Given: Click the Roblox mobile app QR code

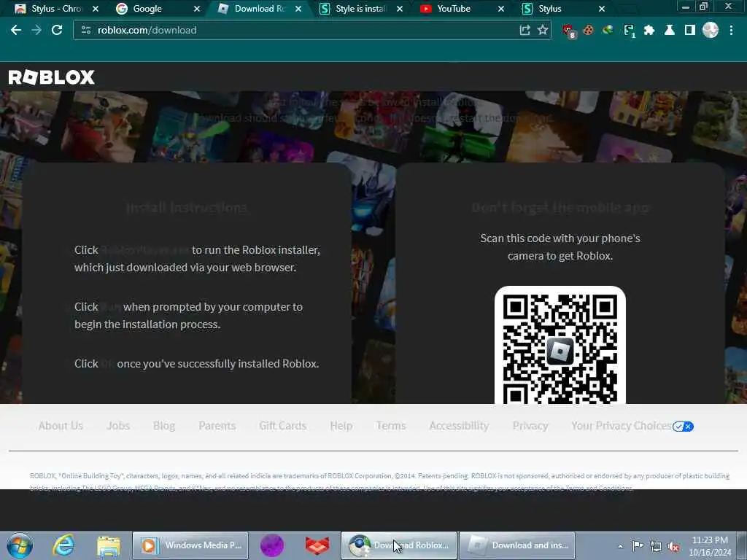Looking at the screenshot, I should tap(560, 345).
